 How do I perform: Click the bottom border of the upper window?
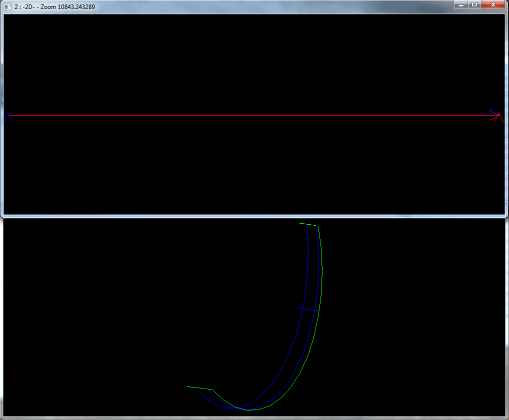[x=250, y=216]
